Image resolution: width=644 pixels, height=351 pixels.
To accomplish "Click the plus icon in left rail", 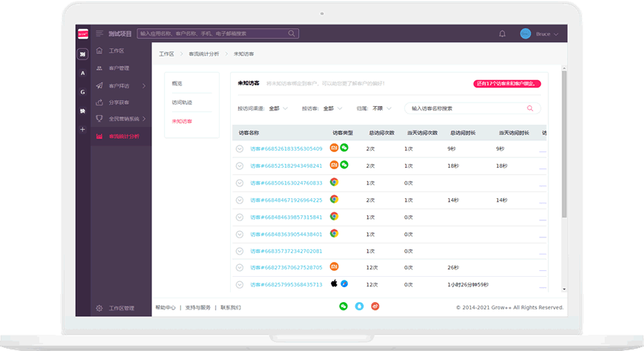I will [x=82, y=129].
